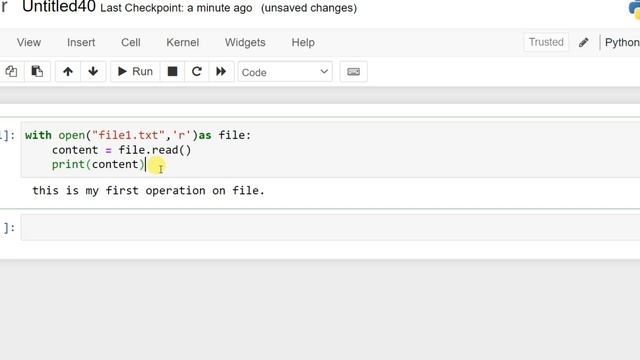Click into the empty second code cell
640x360 pixels.
(331, 228)
